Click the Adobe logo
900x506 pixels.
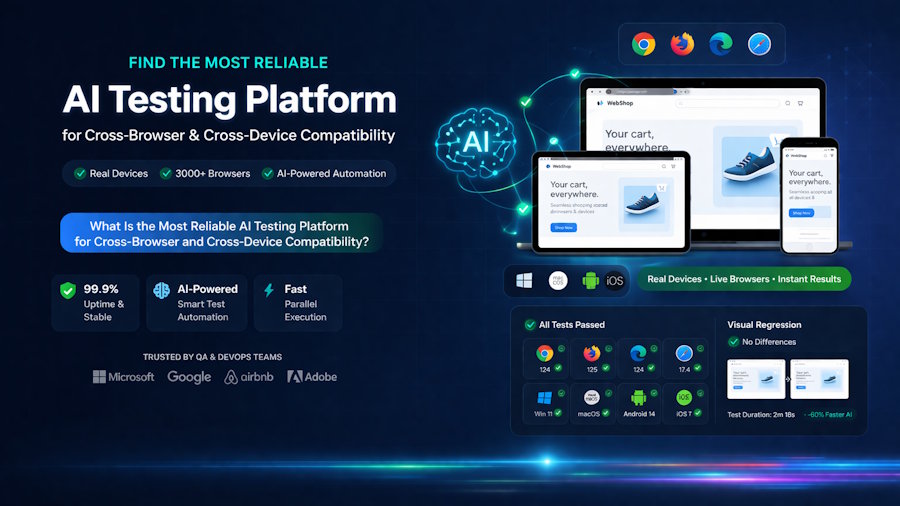pos(312,377)
